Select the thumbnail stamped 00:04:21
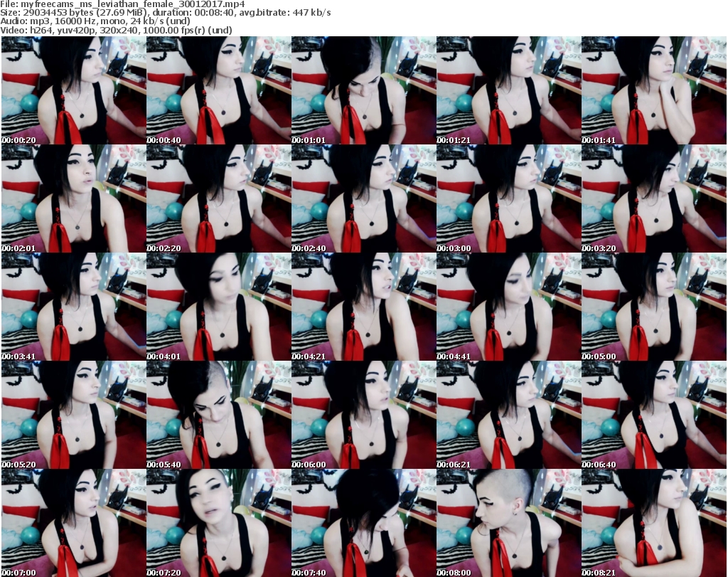Image resolution: width=728 pixels, height=577 pixels. tap(364, 307)
